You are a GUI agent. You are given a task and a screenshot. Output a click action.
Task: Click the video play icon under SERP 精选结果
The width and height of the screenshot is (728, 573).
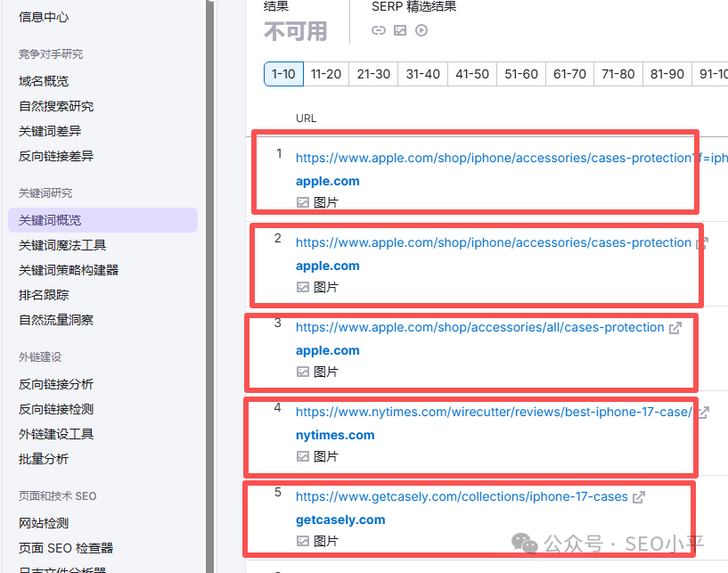[x=420, y=29]
